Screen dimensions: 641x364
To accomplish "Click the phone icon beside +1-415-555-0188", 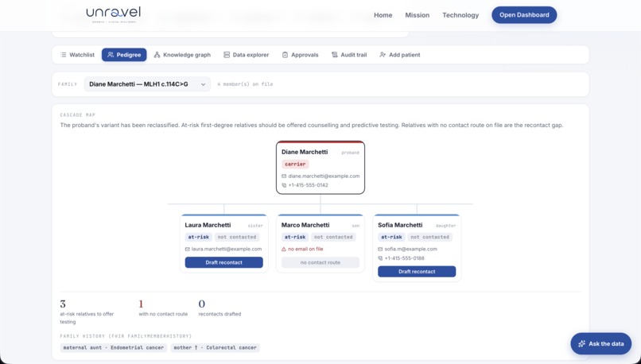I will tap(380, 258).
